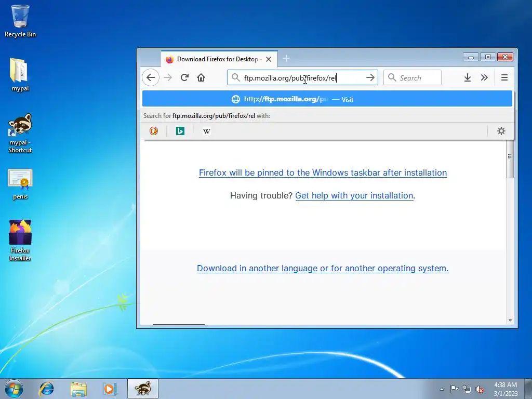532x399 pixels.
Task: Go back using the back arrow
Action: coord(151,78)
